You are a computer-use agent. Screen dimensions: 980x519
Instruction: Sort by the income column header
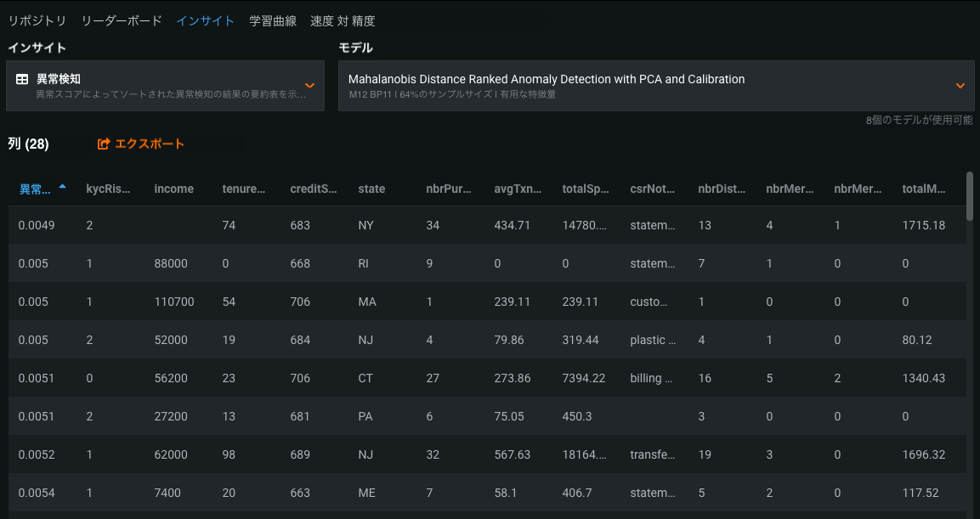174,189
